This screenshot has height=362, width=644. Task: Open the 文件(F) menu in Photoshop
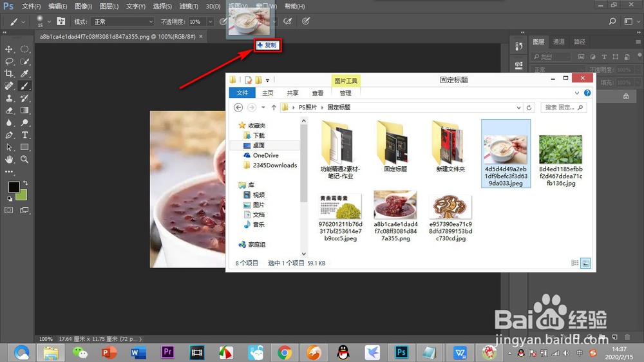click(31, 6)
